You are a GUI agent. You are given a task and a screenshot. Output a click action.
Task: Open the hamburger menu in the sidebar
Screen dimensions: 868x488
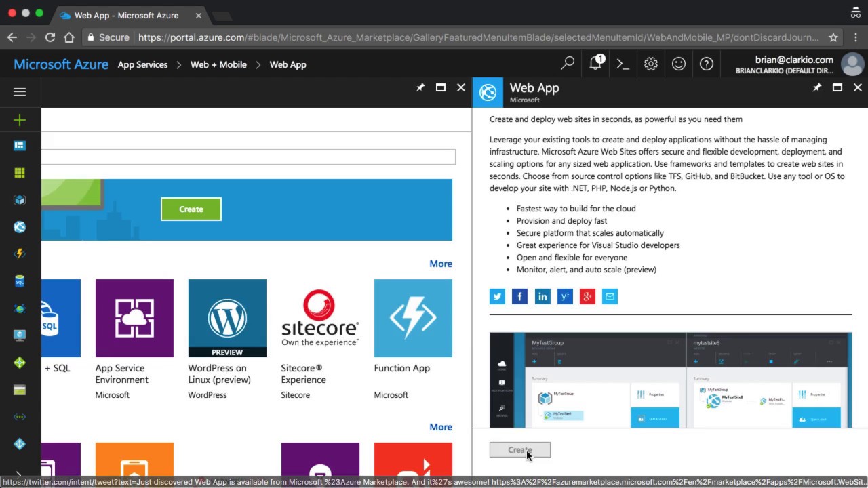(20, 91)
